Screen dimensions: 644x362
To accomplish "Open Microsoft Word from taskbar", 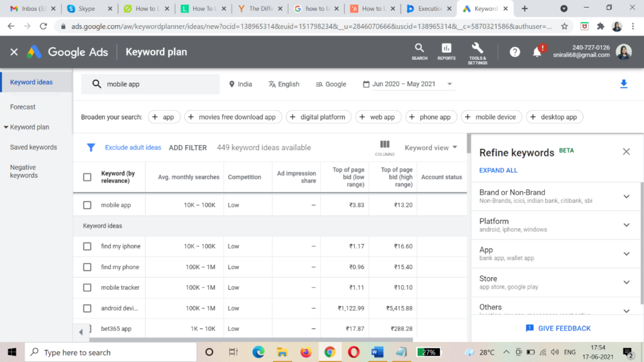I will 377,352.
